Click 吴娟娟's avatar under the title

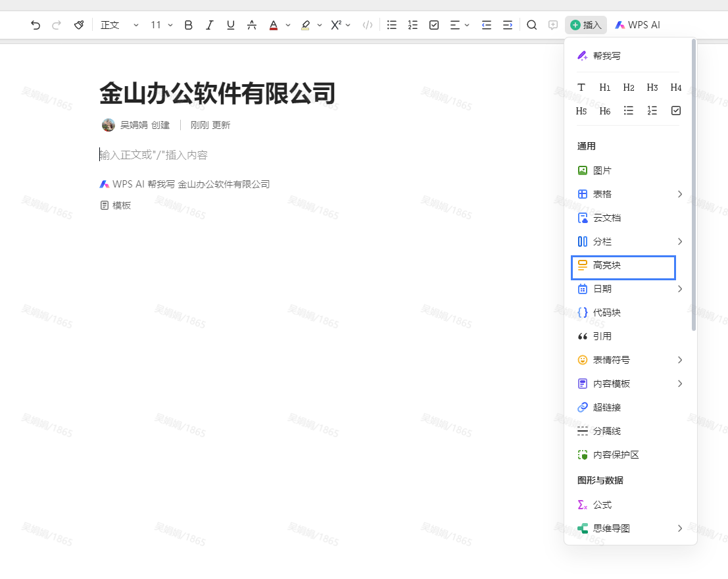click(x=108, y=125)
